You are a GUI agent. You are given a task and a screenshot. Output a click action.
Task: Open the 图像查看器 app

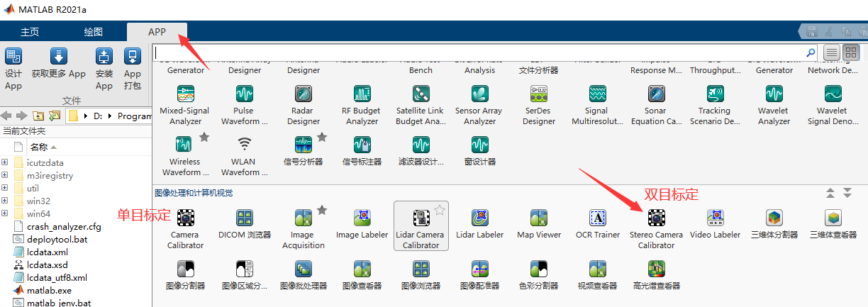pyautogui.click(x=362, y=275)
